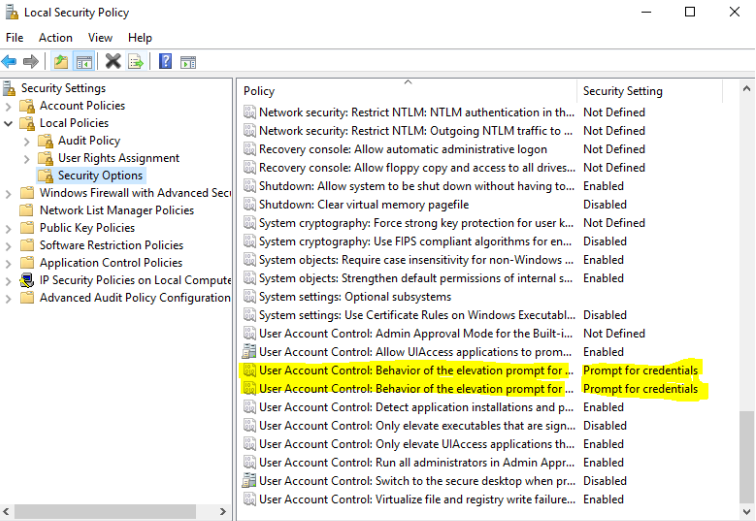Click icon of Allow UIAccess applications policy

click(x=249, y=352)
